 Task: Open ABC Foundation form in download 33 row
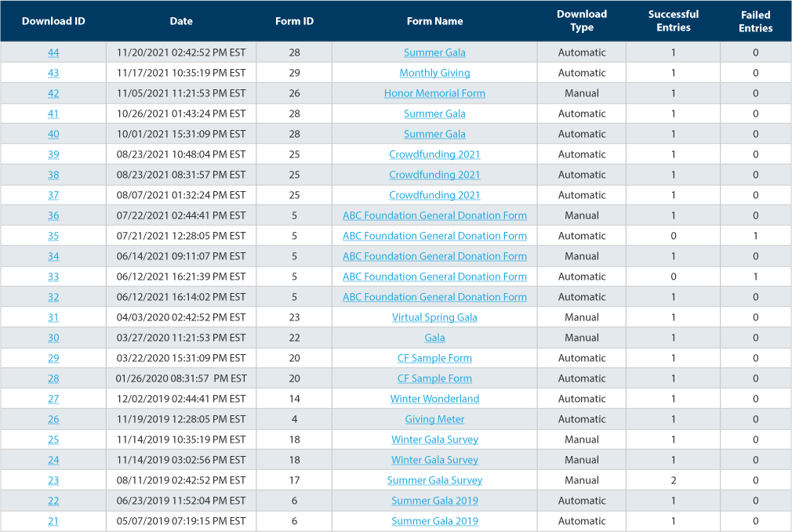pyautogui.click(x=434, y=277)
